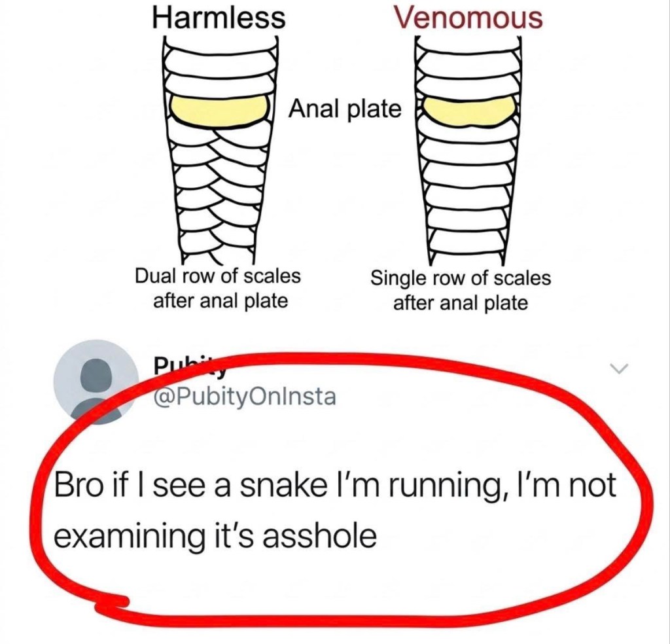
Task: Click the Single row of scales caption
Action: [x=460, y=290]
